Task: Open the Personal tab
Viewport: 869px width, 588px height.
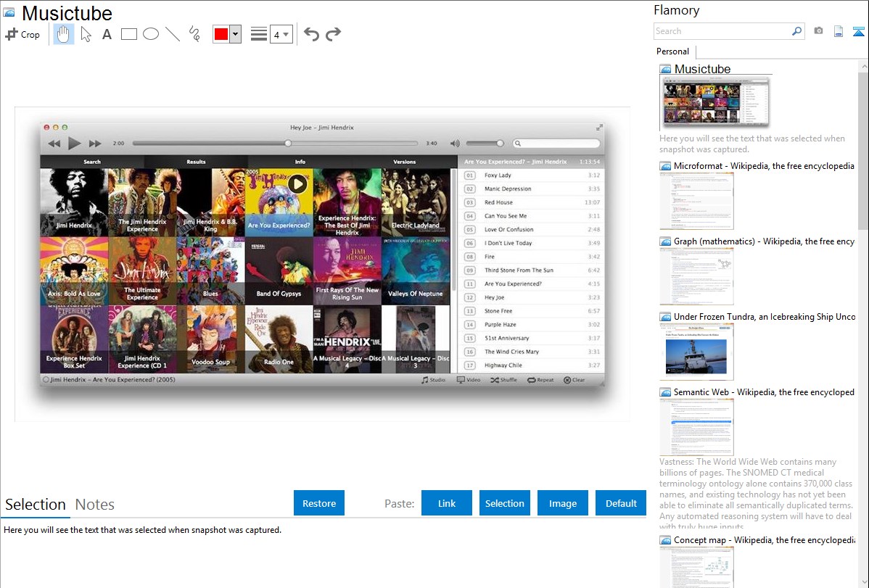Action: tap(672, 51)
